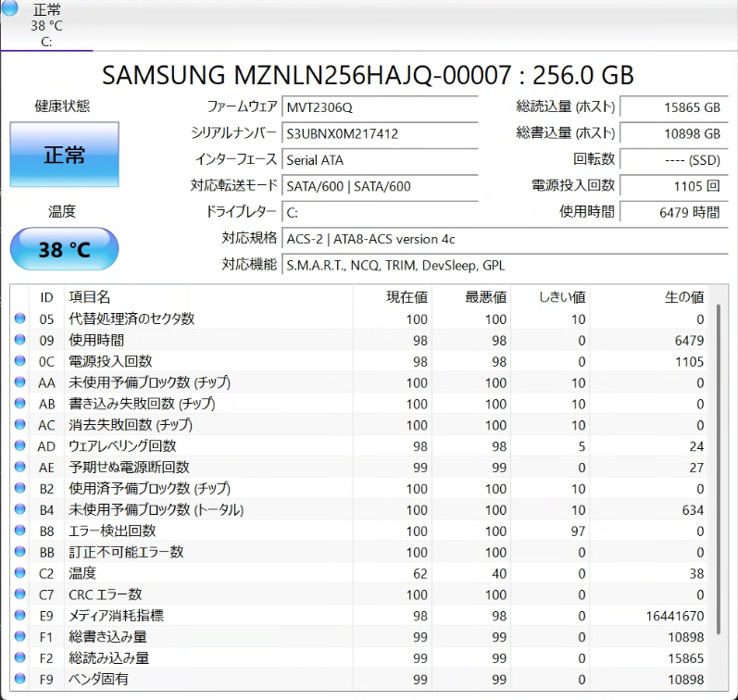Select the 訂正不可能エラー数 attribute

coord(126,552)
